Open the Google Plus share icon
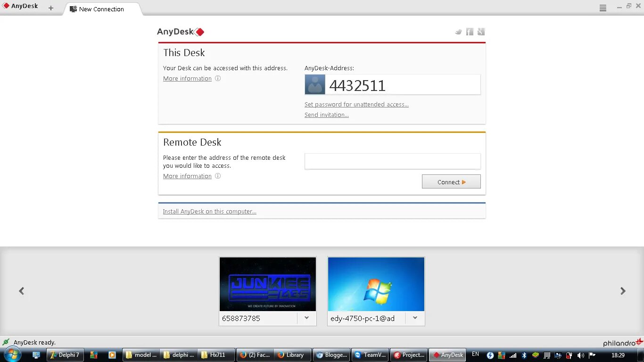 click(481, 32)
